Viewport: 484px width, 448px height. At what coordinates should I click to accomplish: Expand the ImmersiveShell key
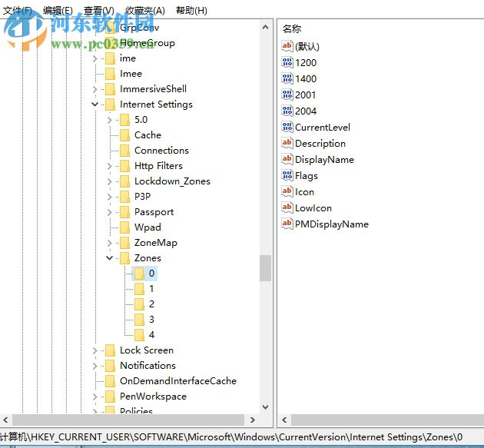(x=94, y=89)
